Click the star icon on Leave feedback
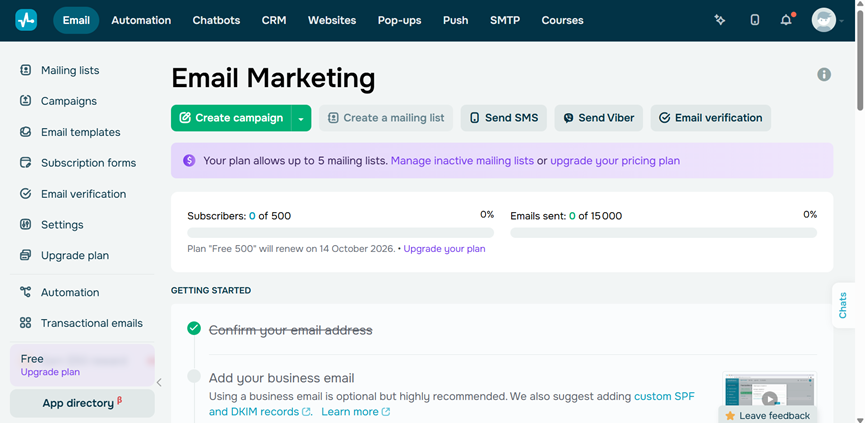 [x=730, y=416]
